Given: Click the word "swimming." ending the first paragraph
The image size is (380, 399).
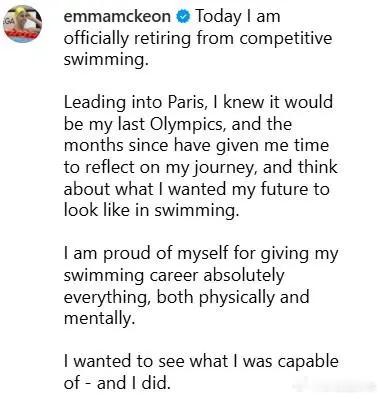Looking at the screenshot, I should 106,60.
